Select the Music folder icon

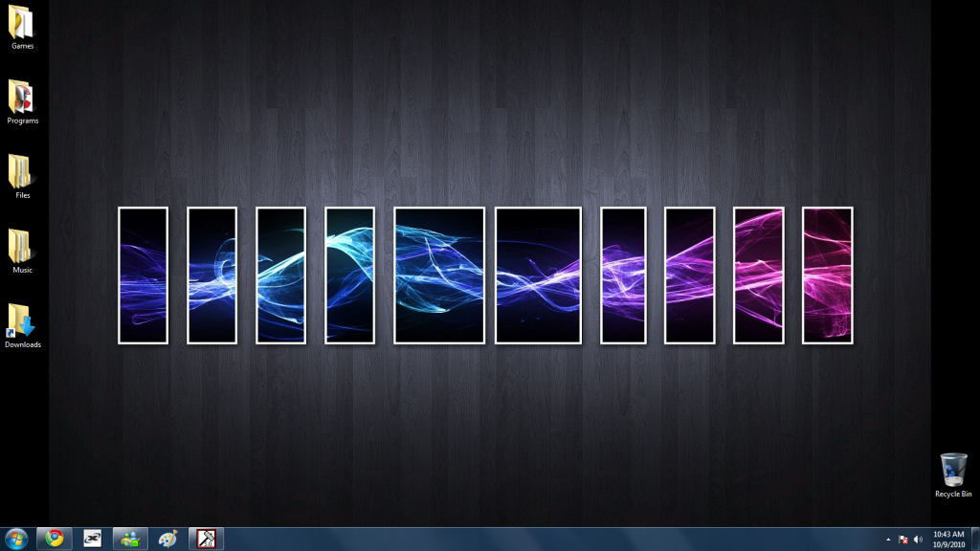[19, 246]
